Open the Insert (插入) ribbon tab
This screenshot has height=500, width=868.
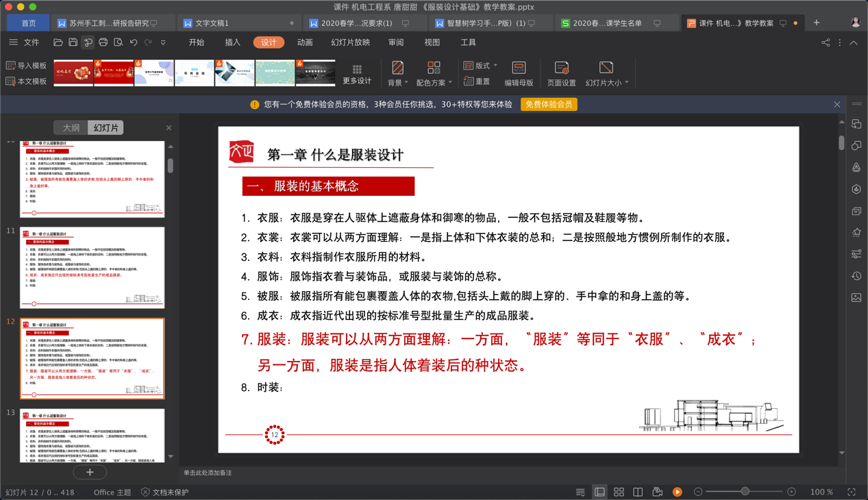(x=232, y=42)
